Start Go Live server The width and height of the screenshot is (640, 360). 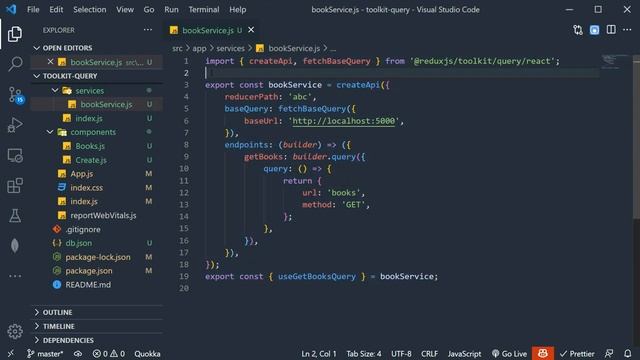pyautogui.click(x=509, y=353)
